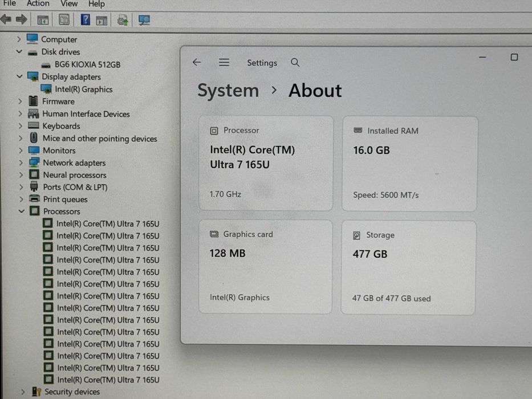Select the Keyboards category label
Viewport: 532px width, 399px height.
pos(61,126)
